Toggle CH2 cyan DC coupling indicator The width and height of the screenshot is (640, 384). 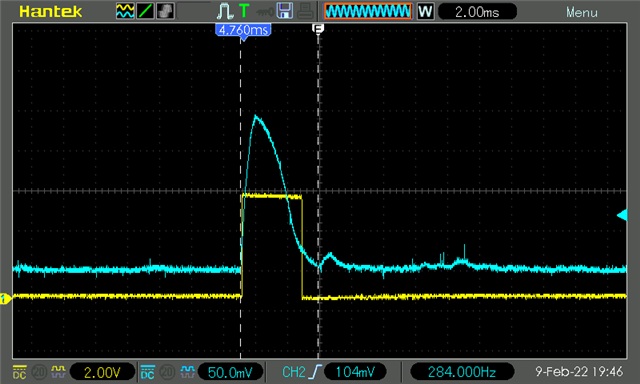(x=147, y=372)
